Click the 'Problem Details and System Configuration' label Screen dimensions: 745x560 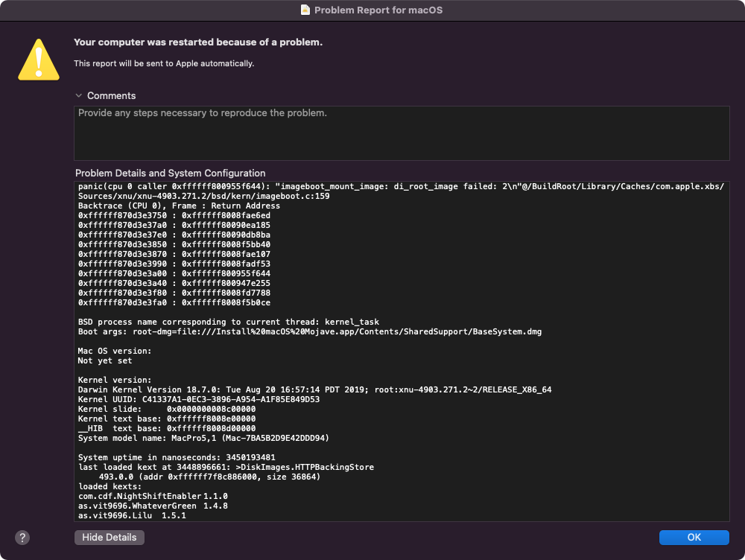170,173
